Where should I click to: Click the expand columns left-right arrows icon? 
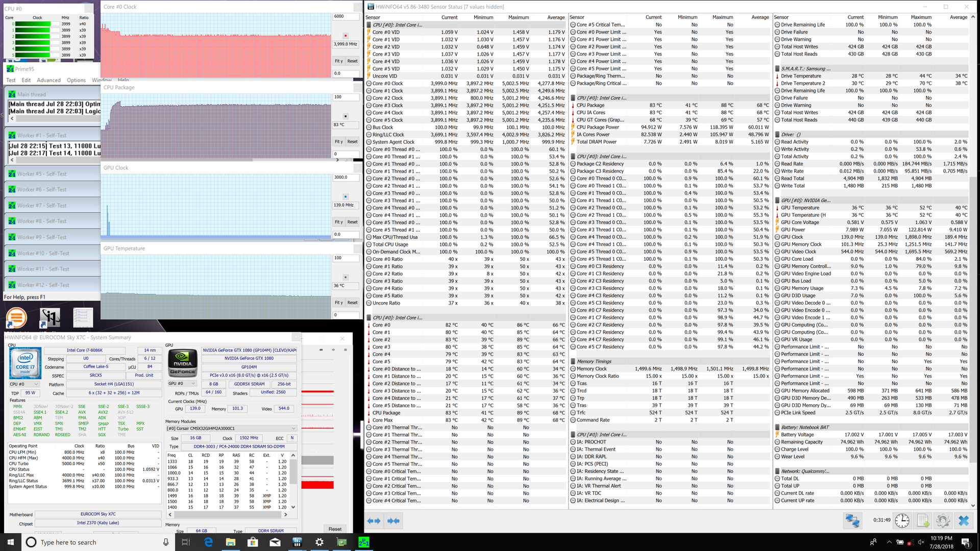(x=374, y=521)
